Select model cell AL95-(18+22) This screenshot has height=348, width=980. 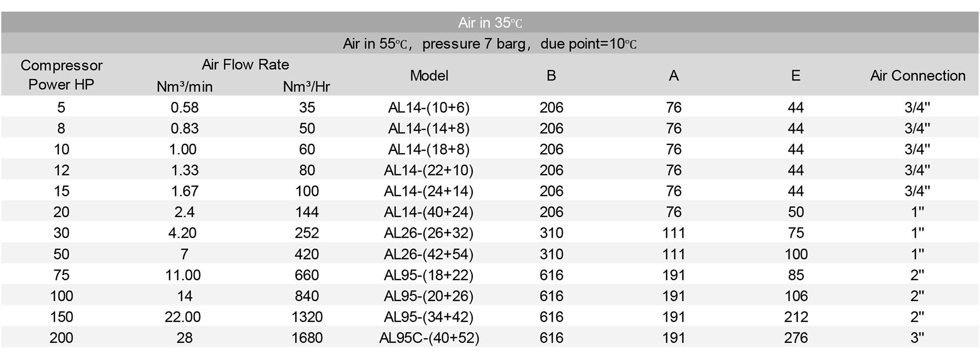pos(429,275)
